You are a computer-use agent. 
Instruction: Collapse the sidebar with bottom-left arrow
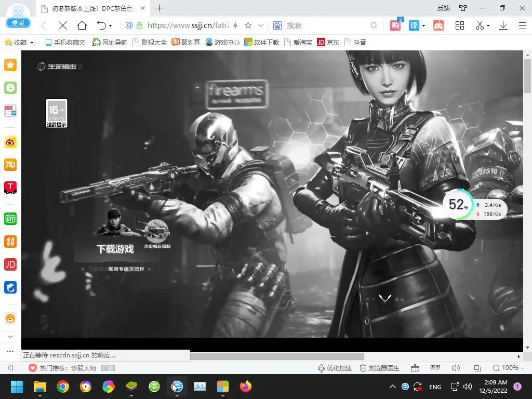click(10, 368)
